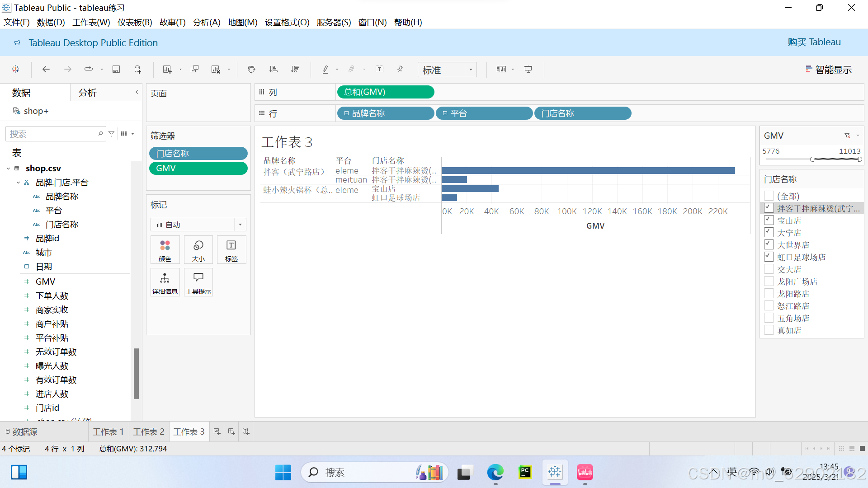This screenshot has height=488, width=868.
Task: Click the presentation mode icon
Action: tap(528, 69)
